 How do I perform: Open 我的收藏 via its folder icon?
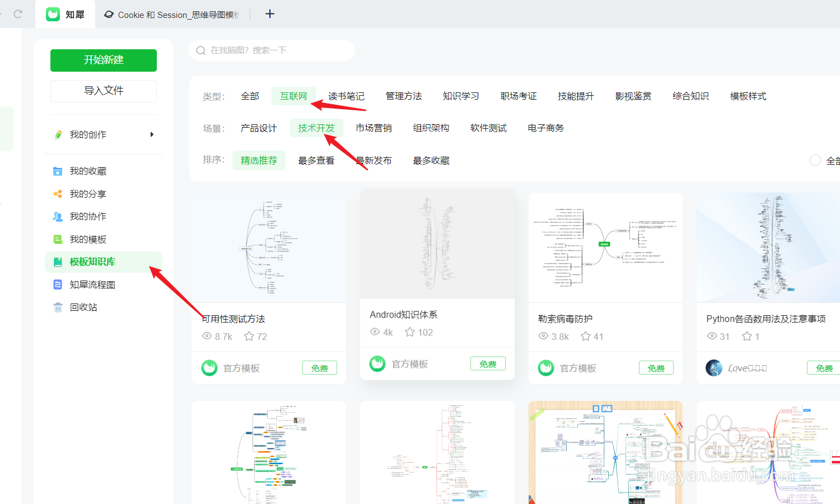[x=58, y=171]
